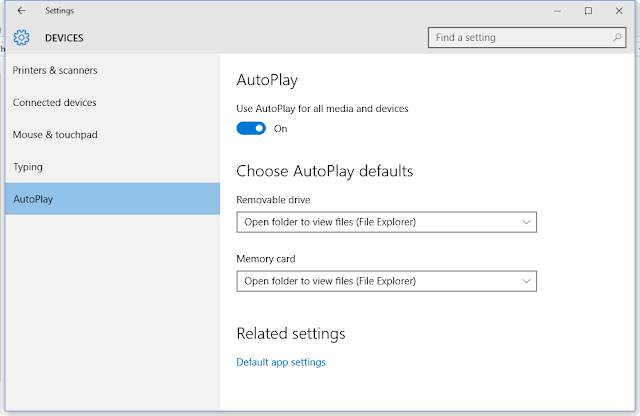
Task: Click the back arrow icon
Action: pos(21,11)
